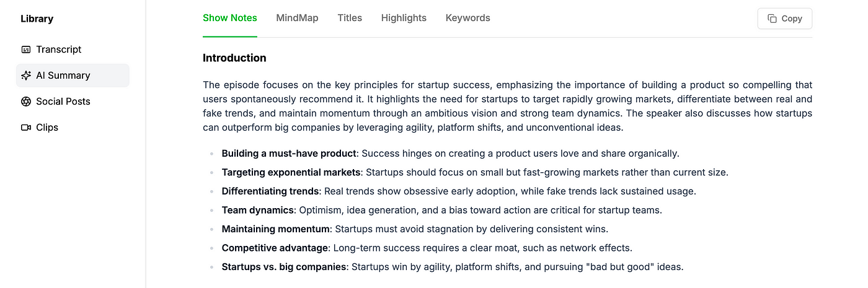Select the Keywords tab
Viewport: 868px width, 288px height.
(x=468, y=18)
